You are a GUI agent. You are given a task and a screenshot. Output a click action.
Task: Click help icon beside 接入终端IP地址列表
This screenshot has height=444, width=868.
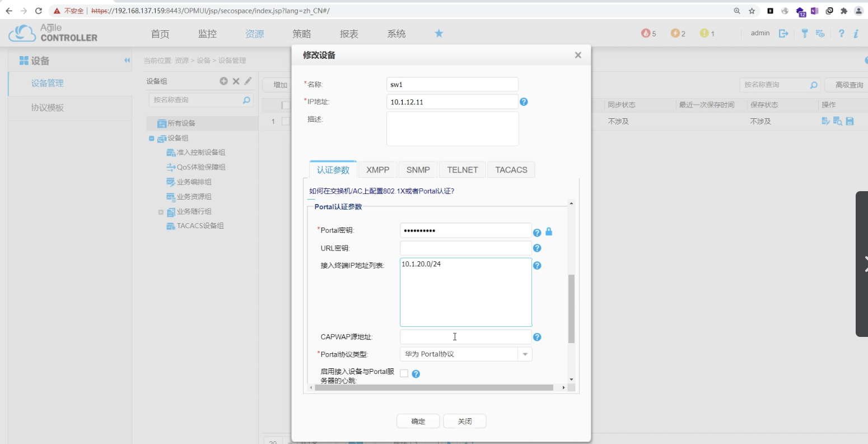[537, 266]
